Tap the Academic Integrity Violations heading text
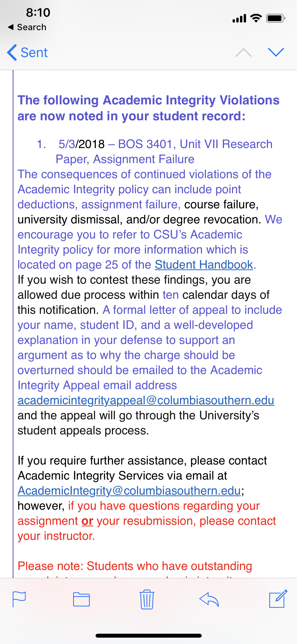The height and width of the screenshot is (644, 297). pos(148,108)
